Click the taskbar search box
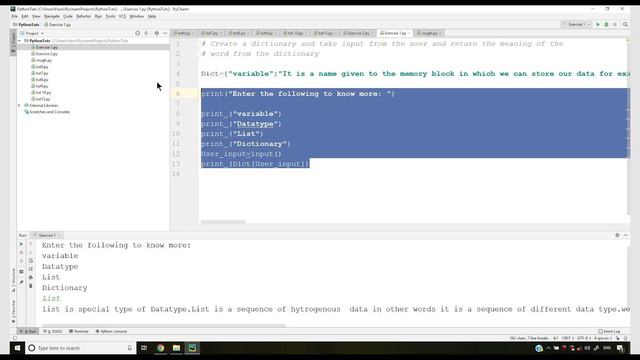 (80, 348)
